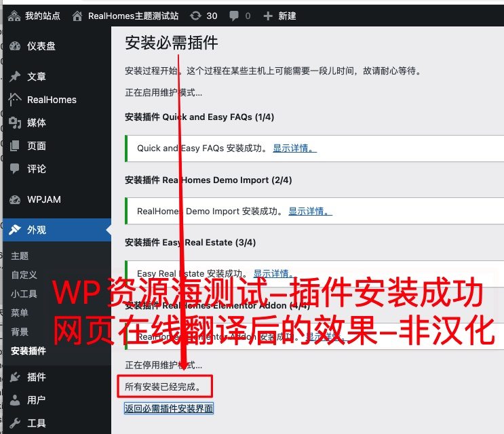Click the plus icon for 新建
This screenshot has height=434, width=504.
268,16
